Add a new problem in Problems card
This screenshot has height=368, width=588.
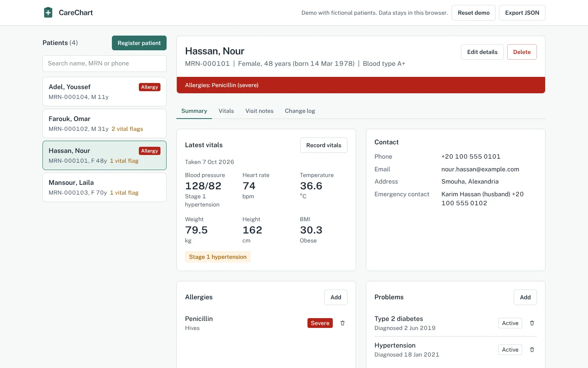click(x=525, y=297)
